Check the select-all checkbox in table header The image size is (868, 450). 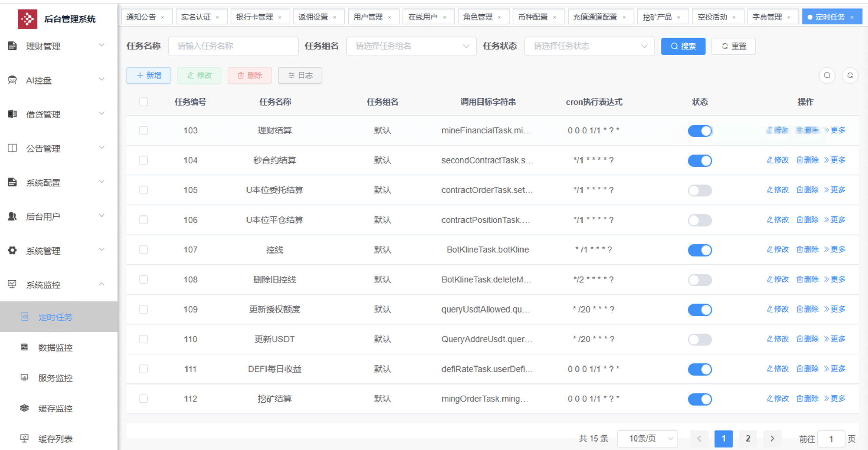[x=143, y=102]
